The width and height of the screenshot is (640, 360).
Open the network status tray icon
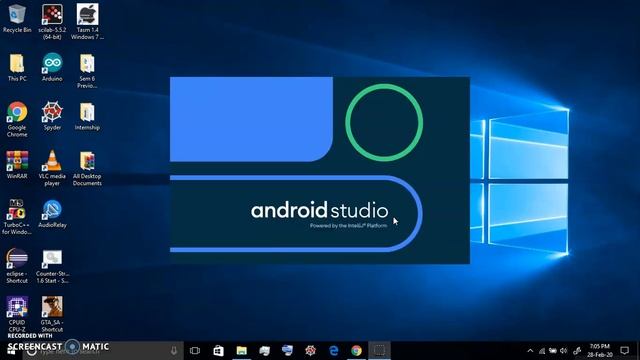coord(542,351)
